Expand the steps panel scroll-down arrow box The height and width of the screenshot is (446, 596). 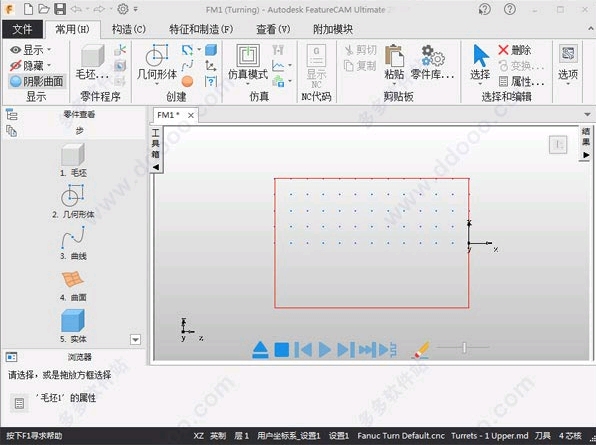[x=136, y=340]
